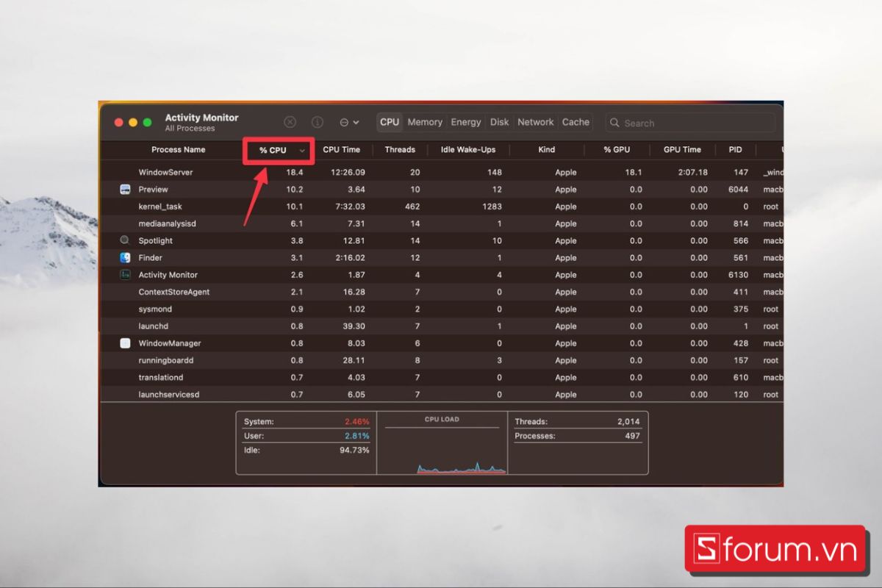This screenshot has width=882, height=588.
Task: Switch to the Energy tab
Action: pyautogui.click(x=466, y=122)
